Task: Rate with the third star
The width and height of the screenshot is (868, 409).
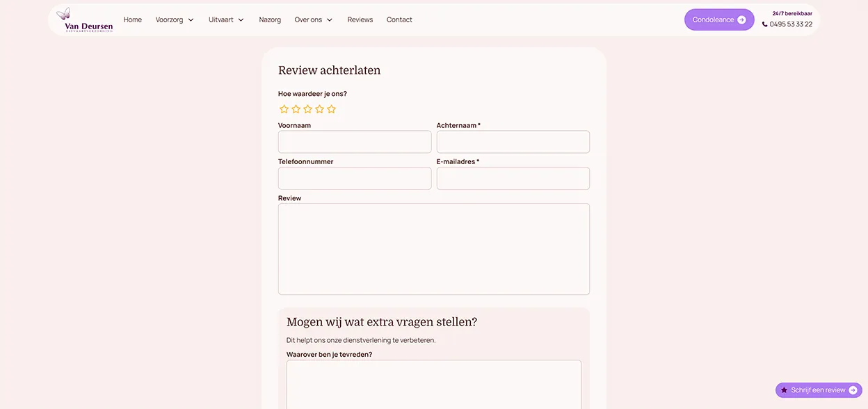Action: coord(307,109)
